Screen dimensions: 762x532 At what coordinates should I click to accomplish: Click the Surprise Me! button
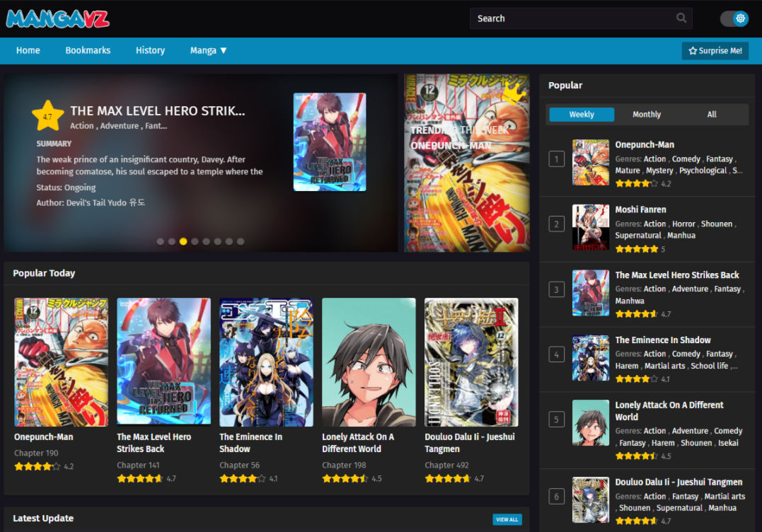715,51
